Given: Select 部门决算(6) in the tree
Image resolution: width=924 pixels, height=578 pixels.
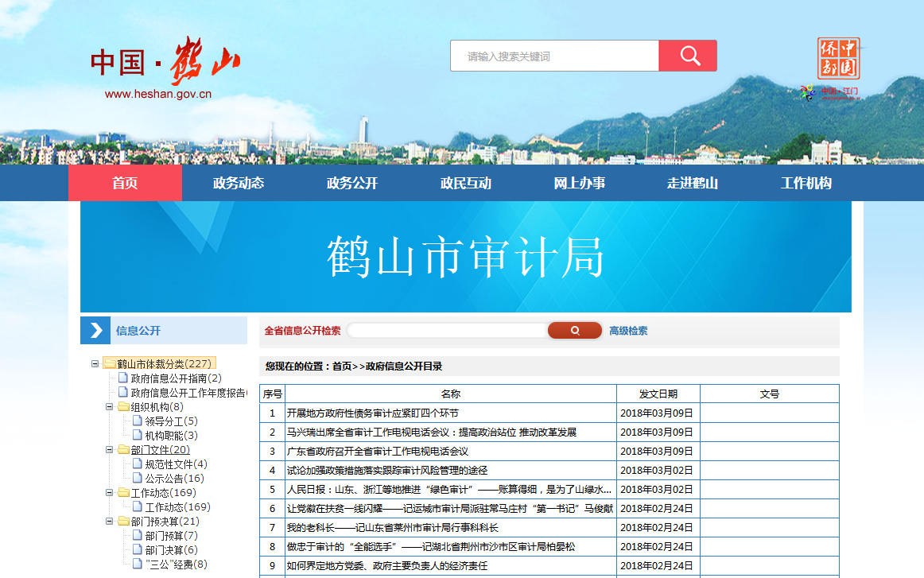Looking at the screenshot, I should pos(171,550).
